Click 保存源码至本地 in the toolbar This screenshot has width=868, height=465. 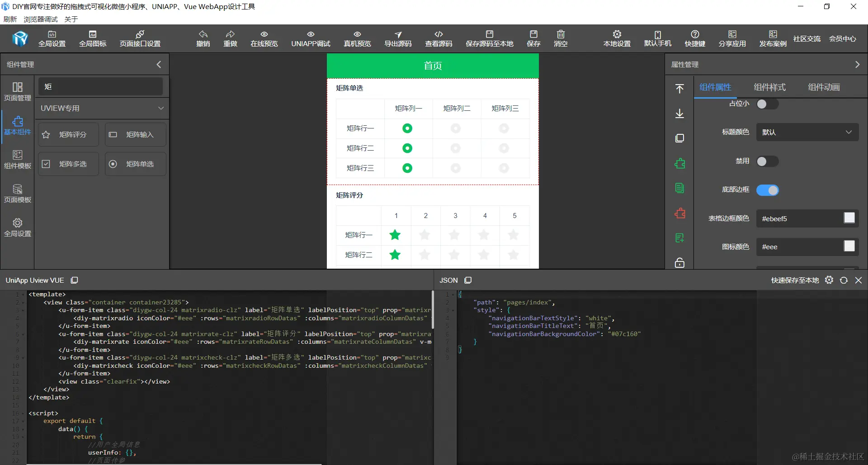point(490,39)
